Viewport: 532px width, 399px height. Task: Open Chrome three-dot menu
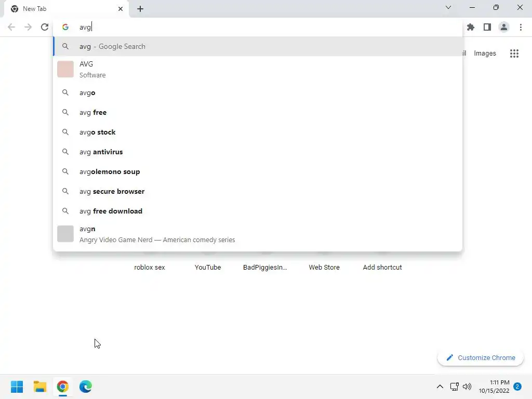click(521, 27)
